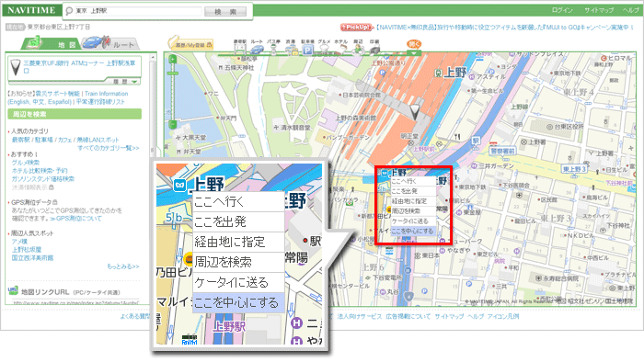Click the map zoom slider handle
This screenshot has width=644, height=362.
(173, 74)
